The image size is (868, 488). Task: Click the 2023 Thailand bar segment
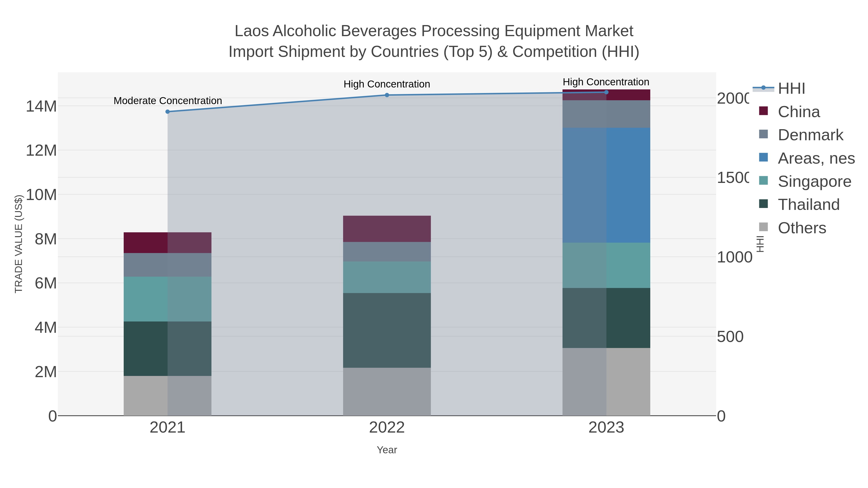pos(606,318)
